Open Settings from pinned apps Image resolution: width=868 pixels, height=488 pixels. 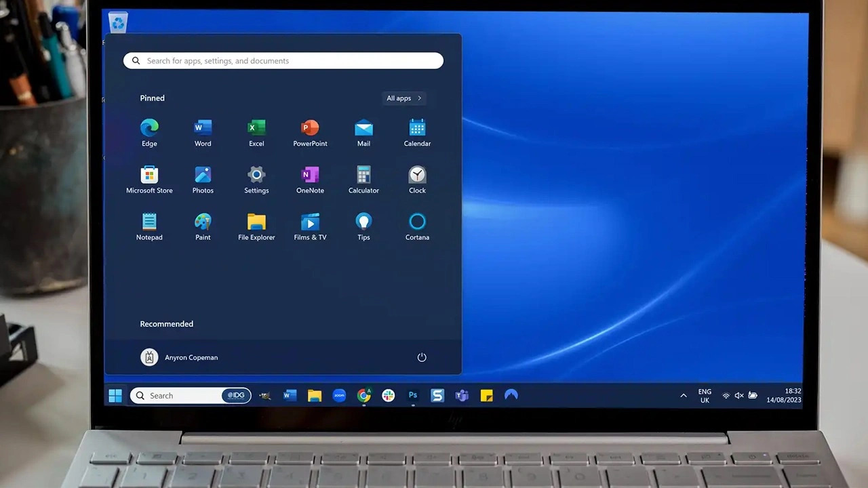(256, 180)
